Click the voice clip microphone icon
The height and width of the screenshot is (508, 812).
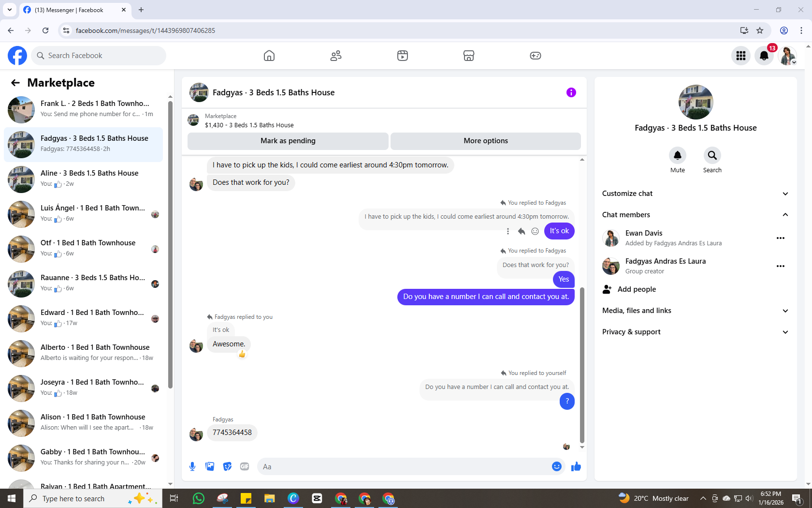coord(192,466)
